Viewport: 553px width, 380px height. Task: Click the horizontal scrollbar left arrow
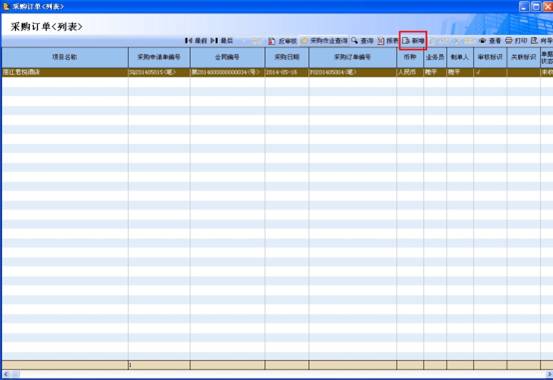(x=6, y=374)
